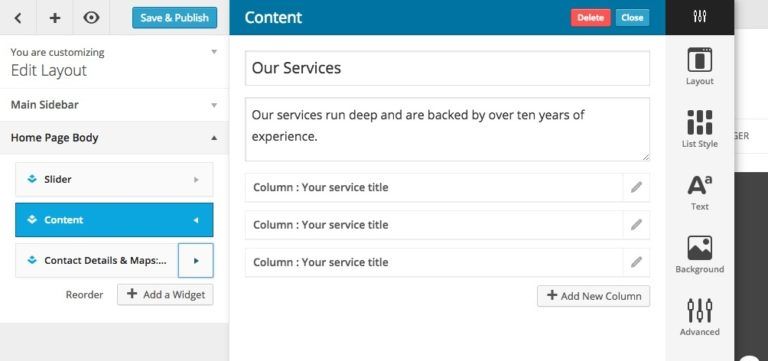The width and height of the screenshot is (768, 361).
Task: Click the sliders icon in the black header
Action: tap(699, 17)
